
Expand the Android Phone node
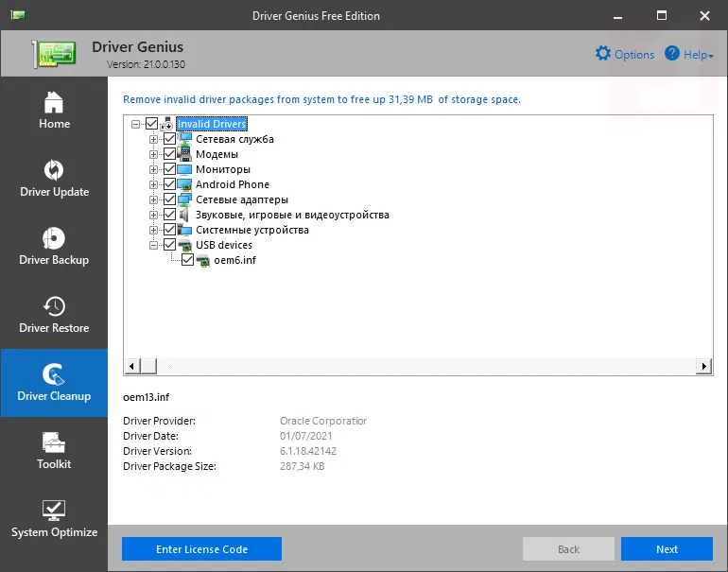153,184
